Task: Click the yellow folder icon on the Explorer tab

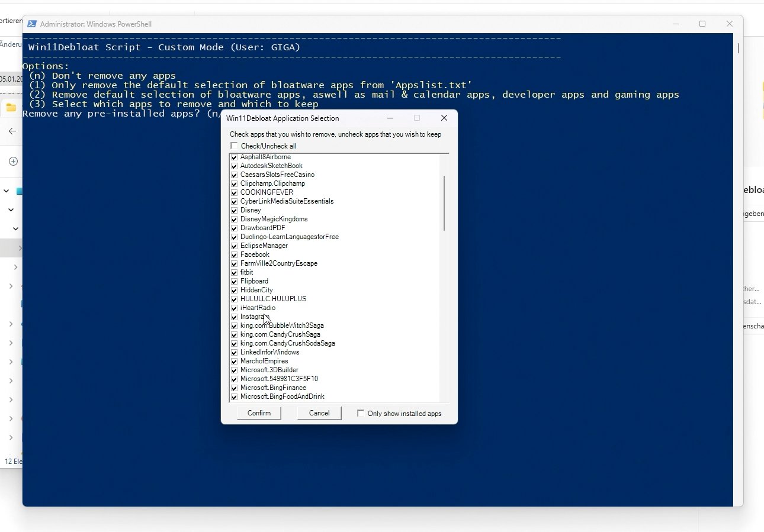Action: 11,107
